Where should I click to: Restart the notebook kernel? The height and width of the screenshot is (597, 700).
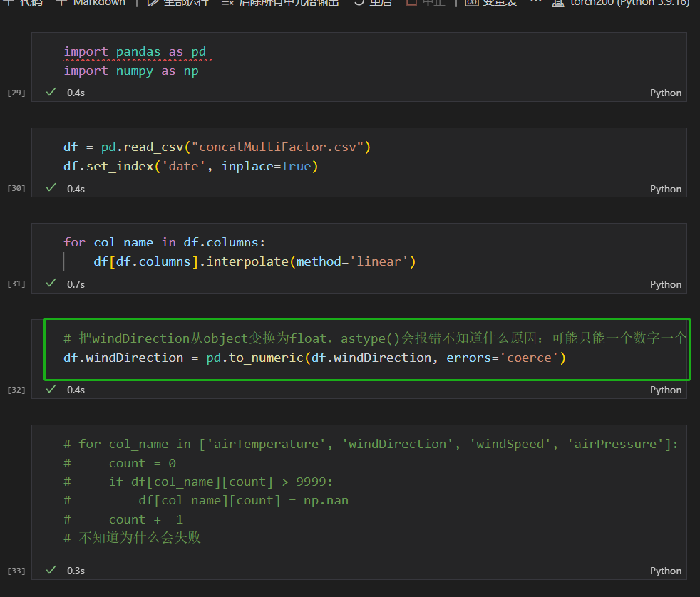373,3
